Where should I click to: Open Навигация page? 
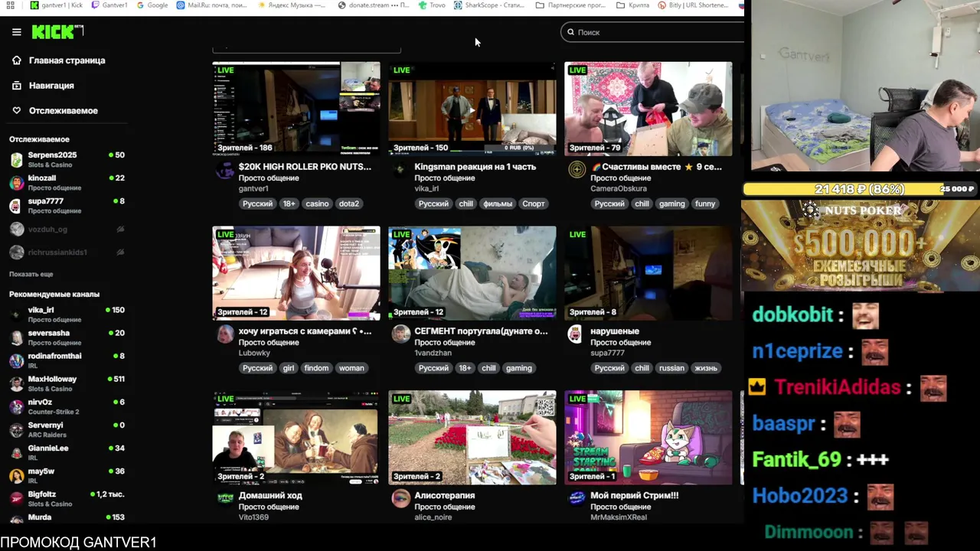point(51,86)
